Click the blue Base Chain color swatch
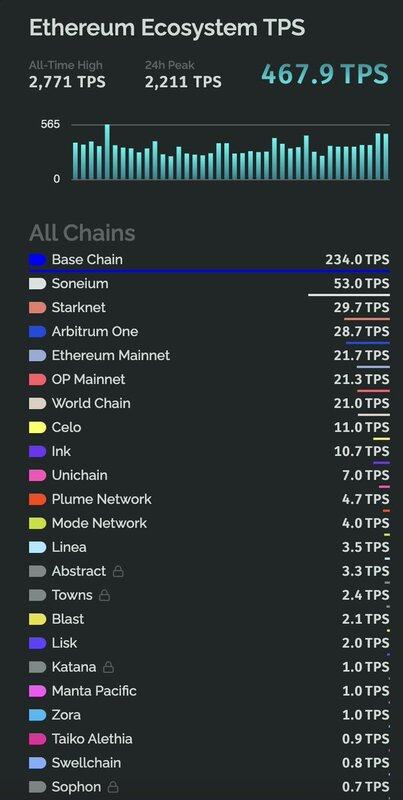Viewport: 403px width, 800px height. point(38,260)
